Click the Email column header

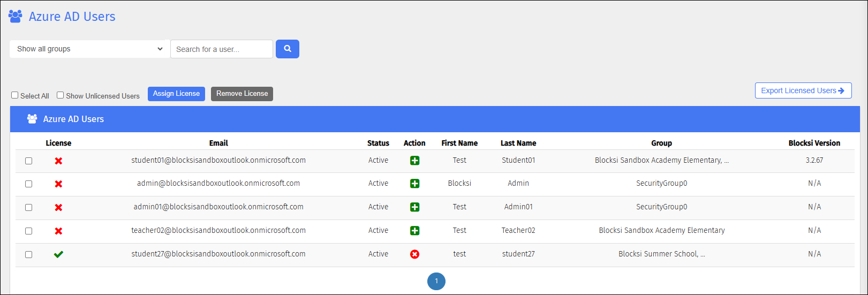[x=218, y=143]
